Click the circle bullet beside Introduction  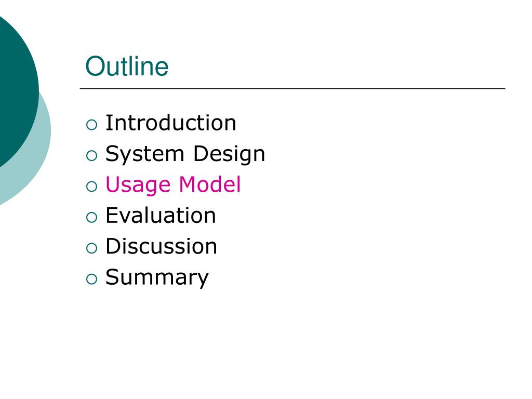(91, 125)
